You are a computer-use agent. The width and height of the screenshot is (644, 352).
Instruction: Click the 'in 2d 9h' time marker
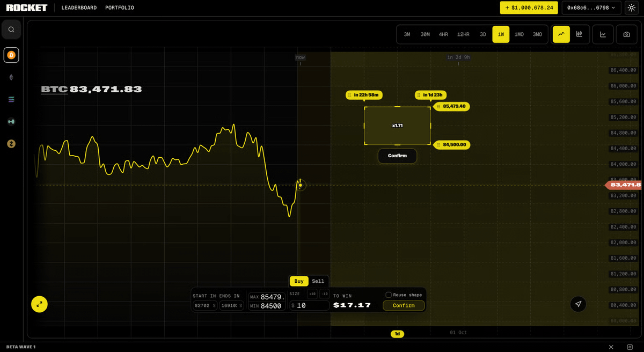click(459, 57)
